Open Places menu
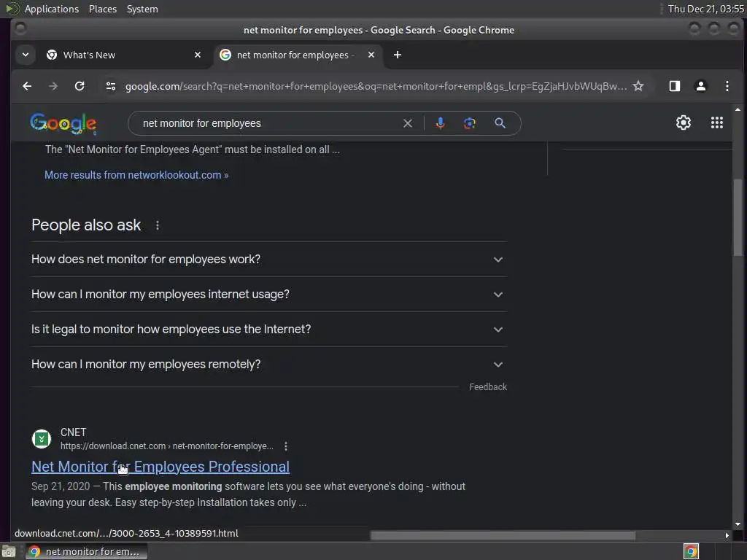Image resolution: width=747 pixels, height=560 pixels. tap(103, 9)
